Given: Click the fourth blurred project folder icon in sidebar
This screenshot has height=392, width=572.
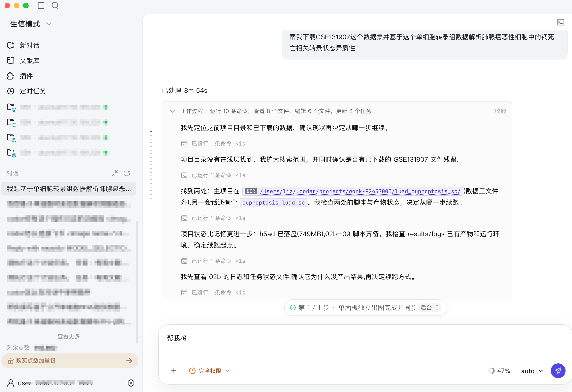Looking at the screenshot, I should click(11, 153).
